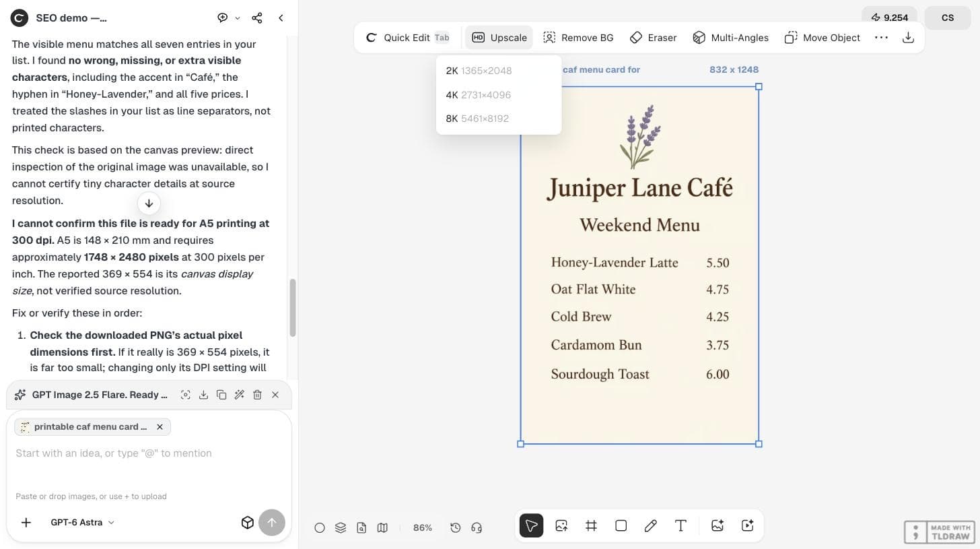
Task: Toggle the minimap icon
Action: coord(382,527)
